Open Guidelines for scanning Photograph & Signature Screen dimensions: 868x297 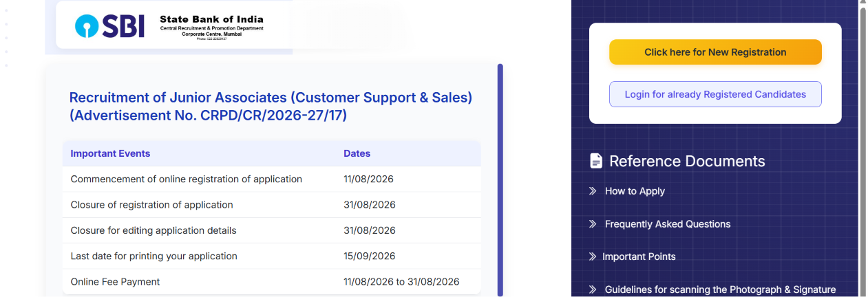pyautogui.click(x=720, y=289)
